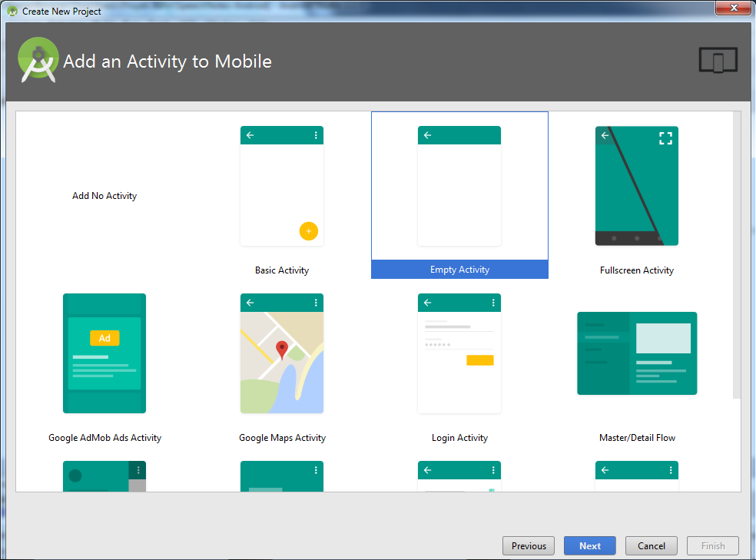This screenshot has height=560, width=756.
Task: Pick the Fullscreen Activity template thumbnail
Action: (x=637, y=186)
